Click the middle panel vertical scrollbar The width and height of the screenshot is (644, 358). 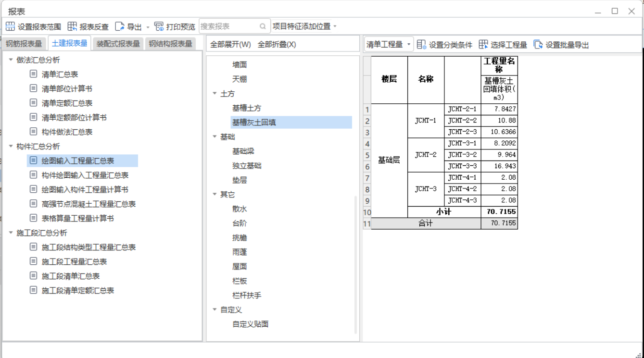pyautogui.click(x=356, y=264)
